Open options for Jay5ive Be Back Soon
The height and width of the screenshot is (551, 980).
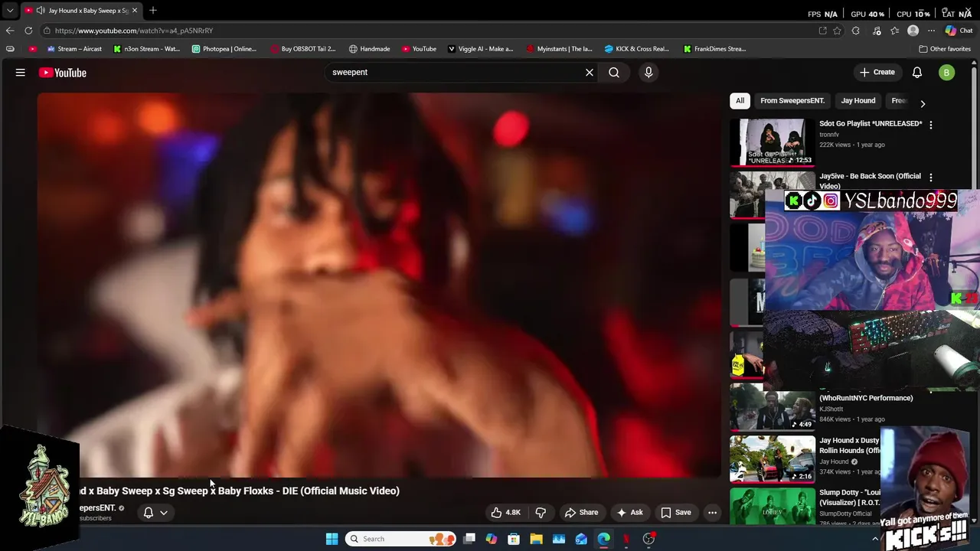pyautogui.click(x=931, y=178)
